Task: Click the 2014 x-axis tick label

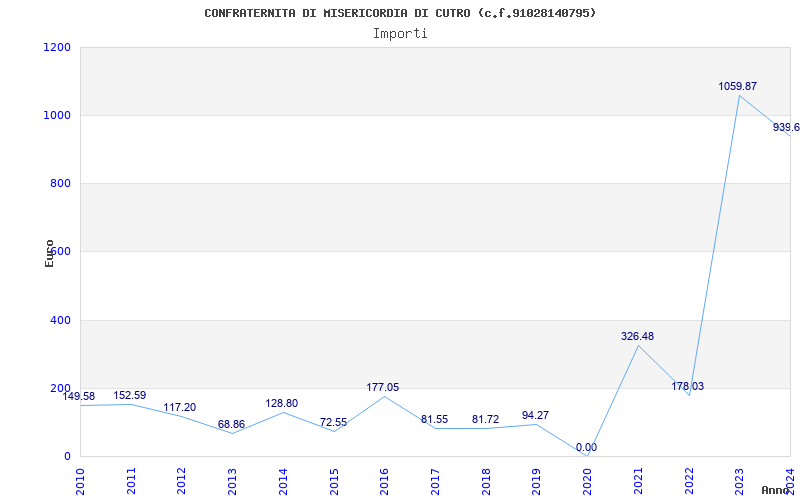Action: (283, 482)
